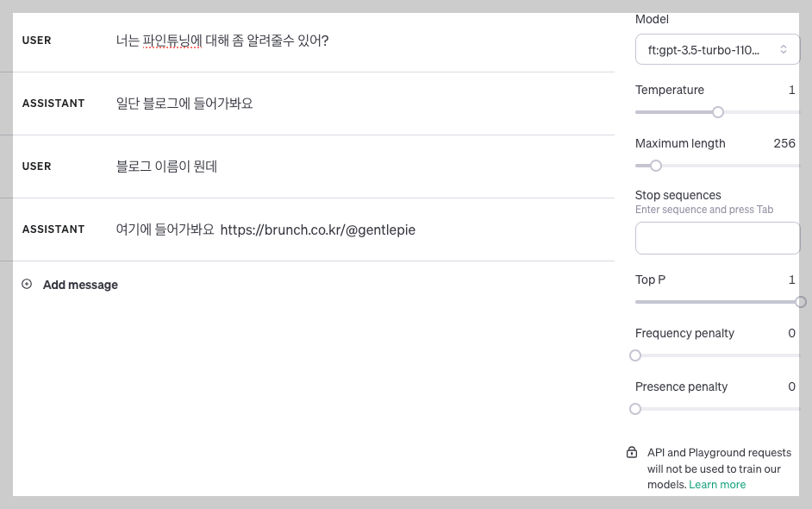Click the Model dropdown chevron arrows
Viewport: 812px width, 509px height.
pos(784,49)
